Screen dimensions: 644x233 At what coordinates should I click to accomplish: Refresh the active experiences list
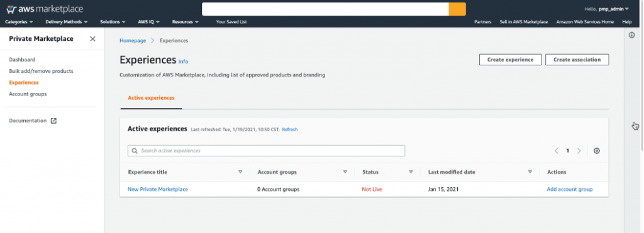[x=289, y=129]
